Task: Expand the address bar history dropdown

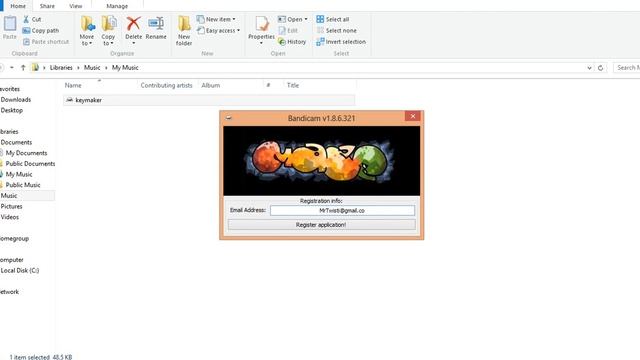Action: 589,68
